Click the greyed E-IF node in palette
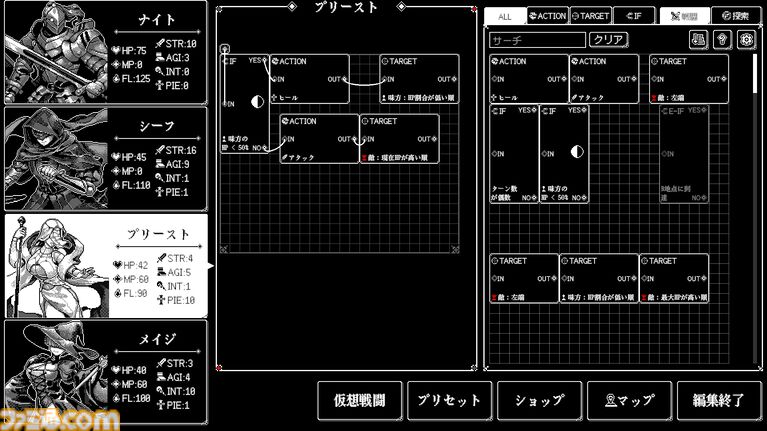 (x=684, y=154)
